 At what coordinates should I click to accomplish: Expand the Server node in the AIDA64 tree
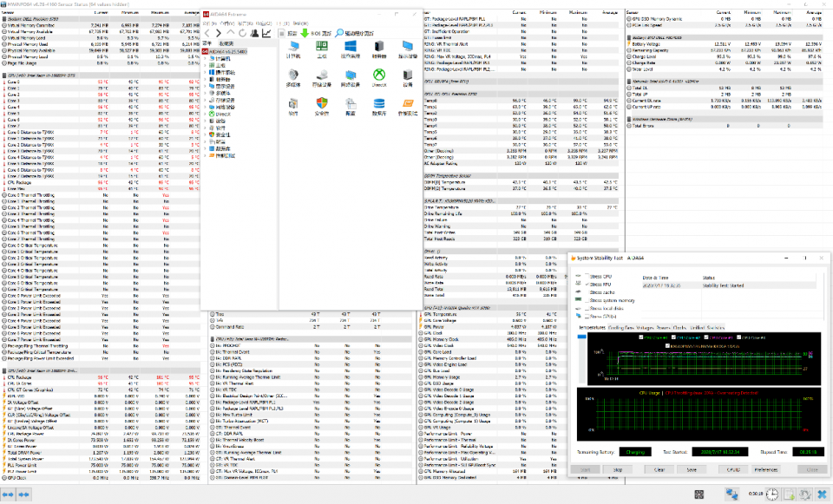(x=206, y=79)
